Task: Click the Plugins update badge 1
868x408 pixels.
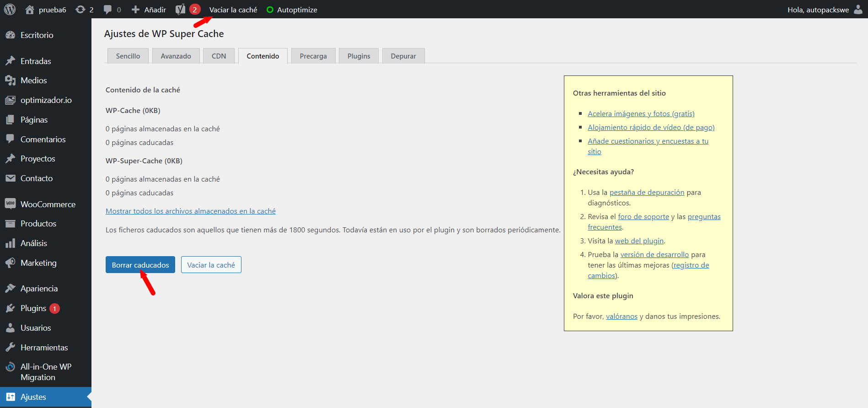Action: (54, 308)
